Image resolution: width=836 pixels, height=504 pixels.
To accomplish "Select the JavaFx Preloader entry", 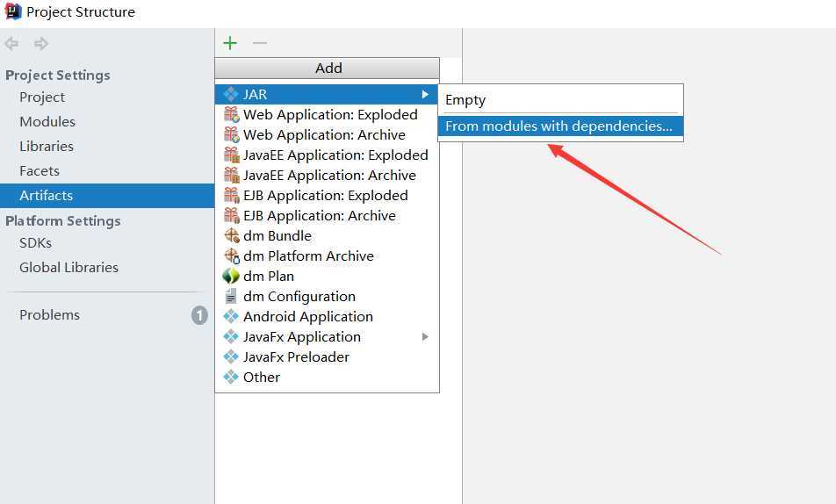I will coord(327,356).
